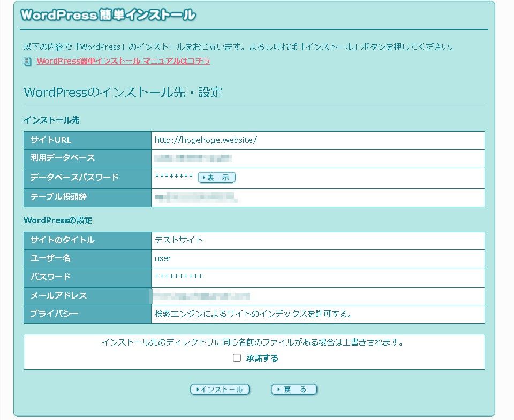Check the 承諾する checkbox
The image size is (514, 420).
[x=237, y=358]
